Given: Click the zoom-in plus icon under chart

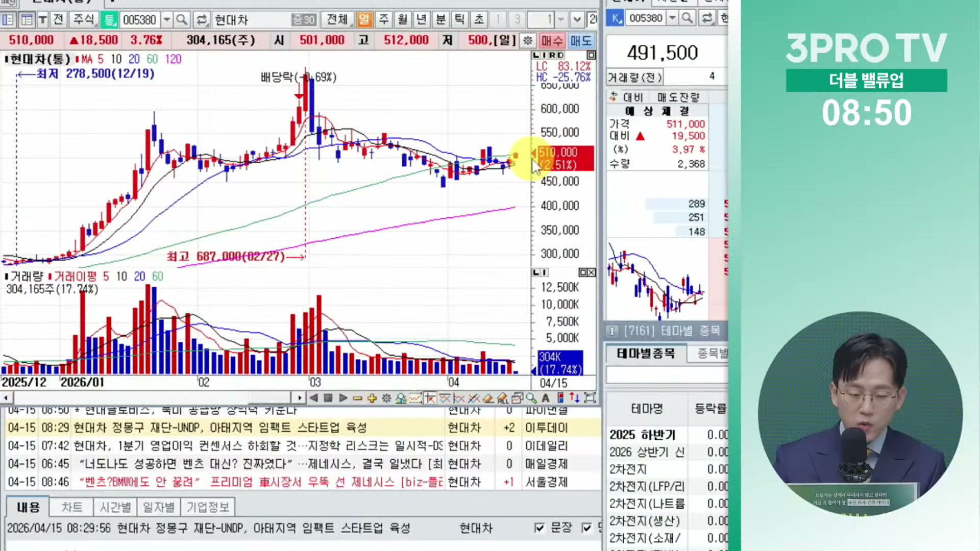Looking at the screenshot, I should (372, 398).
